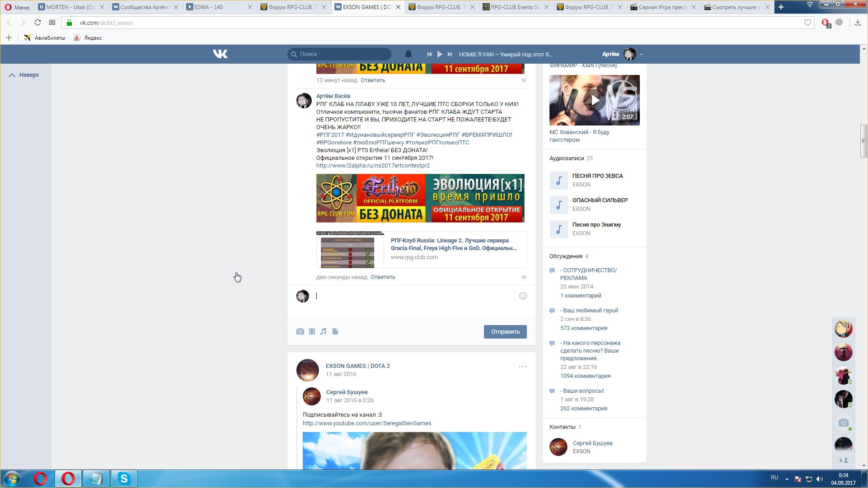
Task: Play ОПАСНЫЙ СИЛЬВЕР audio track
Action: click(x=558, y=205)
